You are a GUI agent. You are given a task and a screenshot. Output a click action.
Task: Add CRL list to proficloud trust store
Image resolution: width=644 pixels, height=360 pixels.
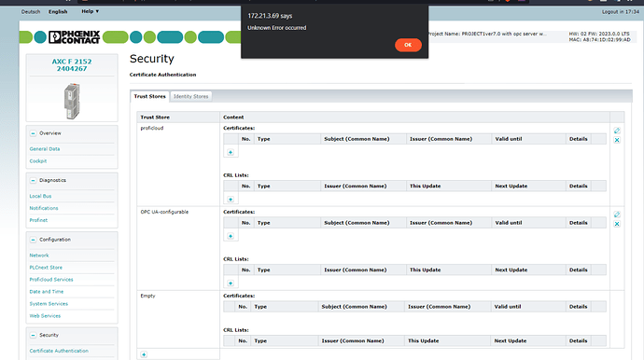pyautogui.click(x=231, y=200)
